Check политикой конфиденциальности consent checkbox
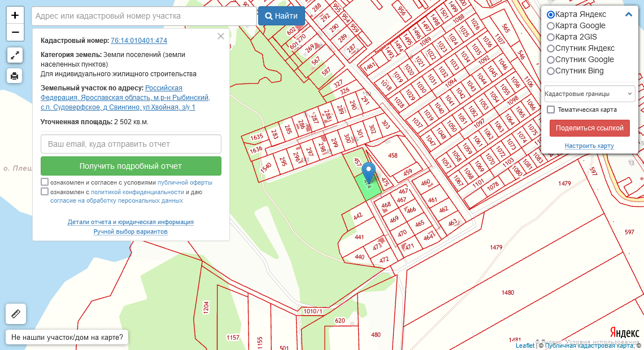The height and width of the screenshot is (350, 644). coord(45,191)
